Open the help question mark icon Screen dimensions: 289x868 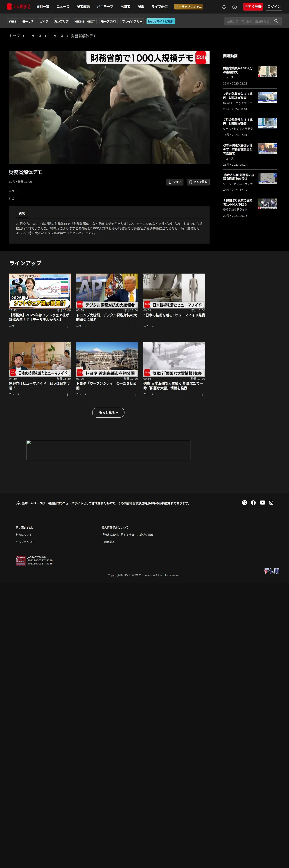click(235, 7)
